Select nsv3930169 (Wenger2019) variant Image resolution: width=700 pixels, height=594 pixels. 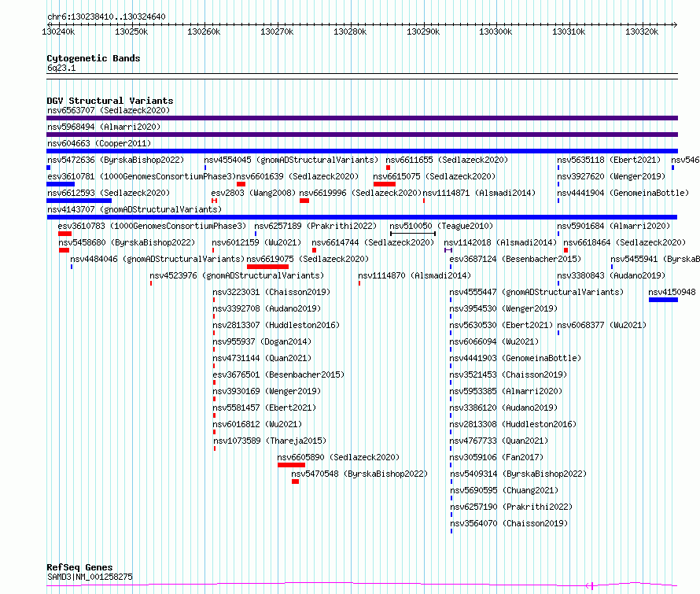[267, 391]
